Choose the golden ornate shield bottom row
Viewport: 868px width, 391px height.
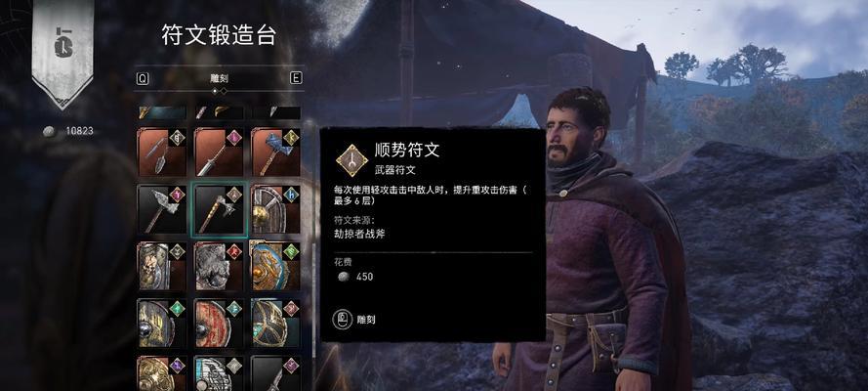pos(162,373)
